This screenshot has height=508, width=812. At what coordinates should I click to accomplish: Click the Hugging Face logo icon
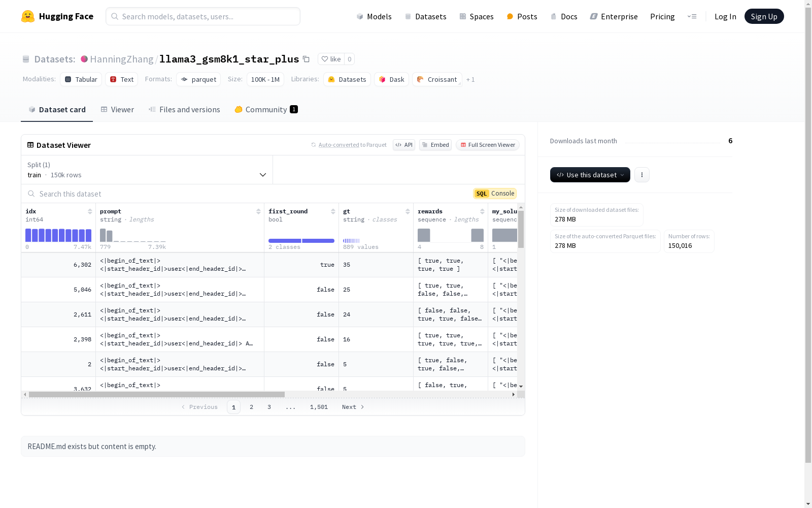[28, 16]
